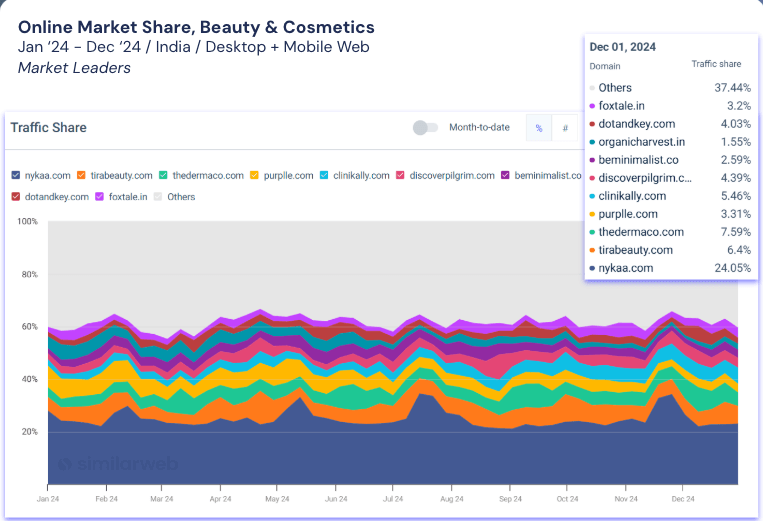Click the Domain column header in tooltip
Screen dimensions: 763x521
click(605, 66)
